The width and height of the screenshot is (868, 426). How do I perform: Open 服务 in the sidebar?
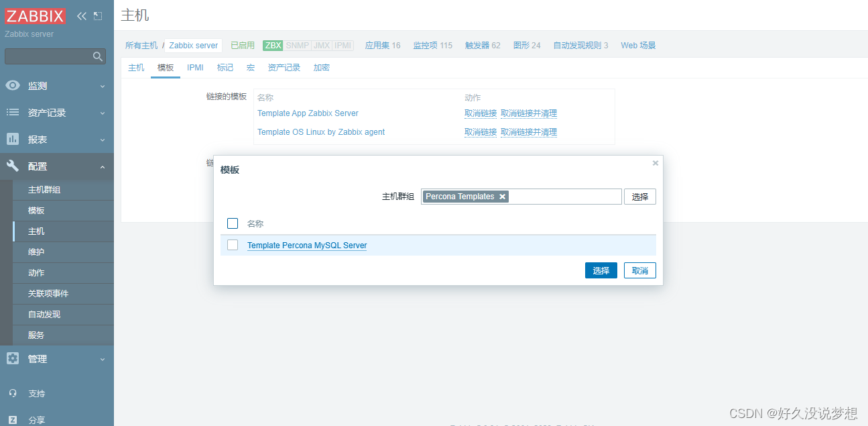coord(36,335)
